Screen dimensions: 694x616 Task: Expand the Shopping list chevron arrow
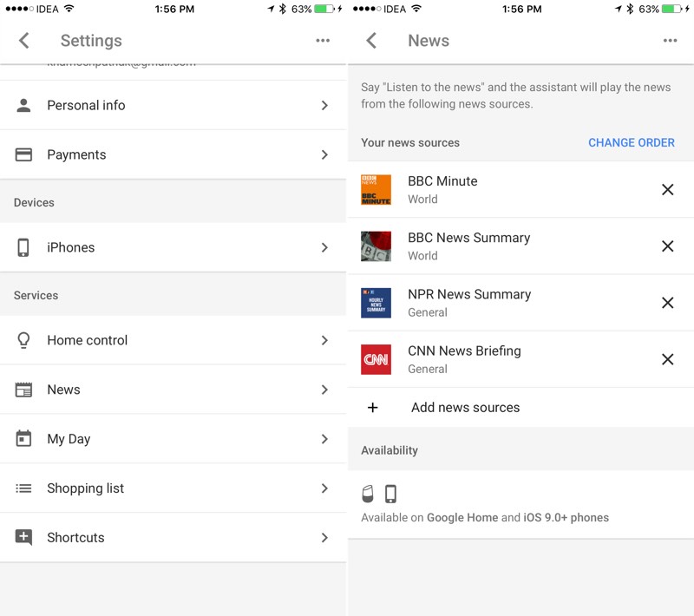(324, 488)
